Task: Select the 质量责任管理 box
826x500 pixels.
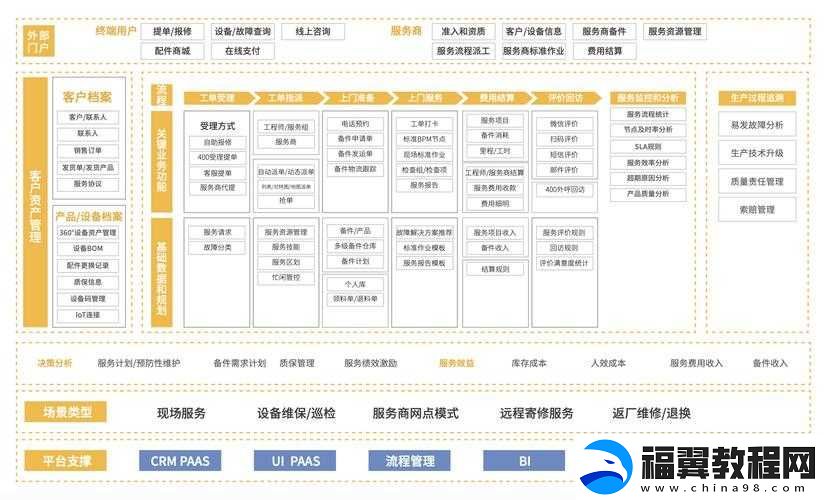Action: point(757,182)
